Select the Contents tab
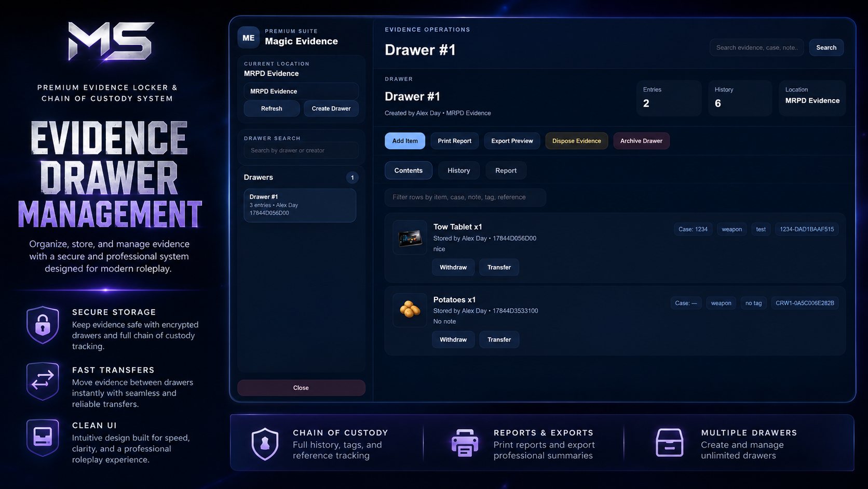 (409, 170)
